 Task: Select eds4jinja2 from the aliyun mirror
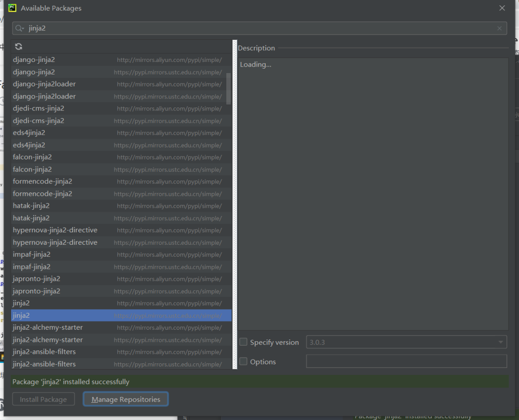click(x=121, y=132)
